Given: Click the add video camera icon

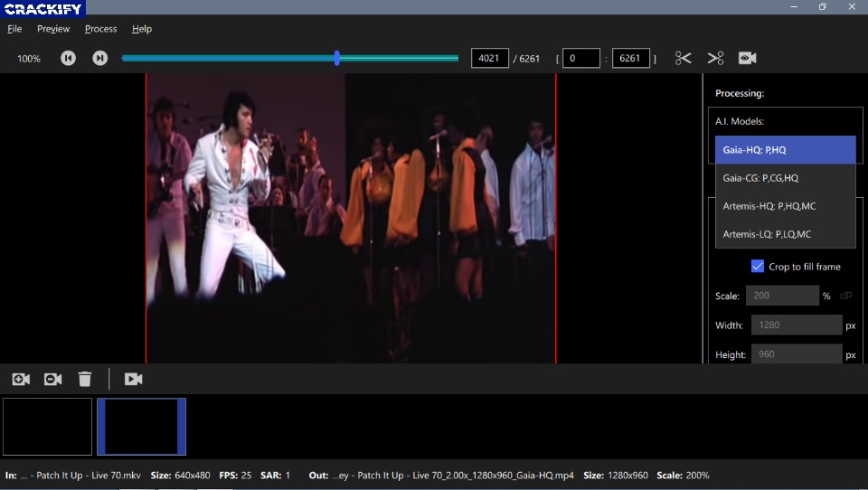Looking at the screenshot, I should (21, 380).
